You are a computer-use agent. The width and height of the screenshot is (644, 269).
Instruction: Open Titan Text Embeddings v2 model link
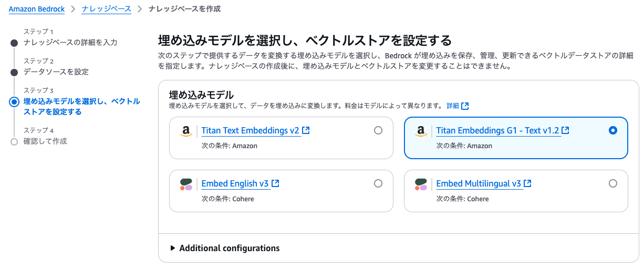[250, 131]
